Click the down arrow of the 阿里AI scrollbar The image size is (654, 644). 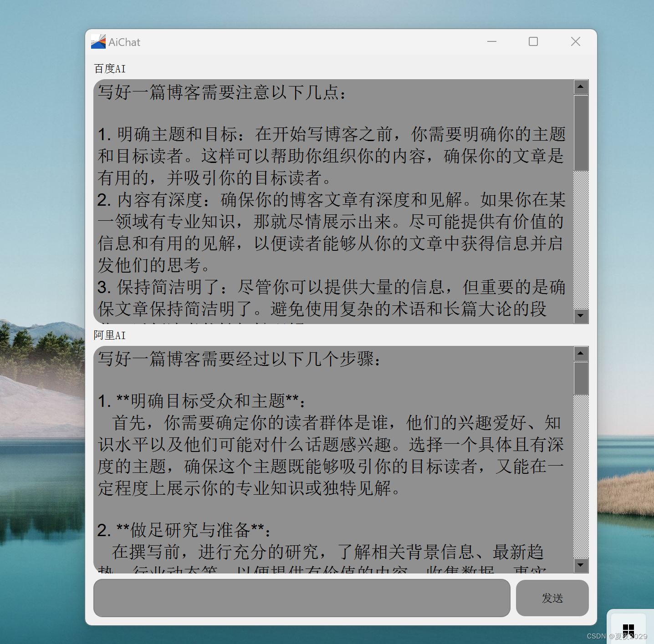[x=581, y=565]
